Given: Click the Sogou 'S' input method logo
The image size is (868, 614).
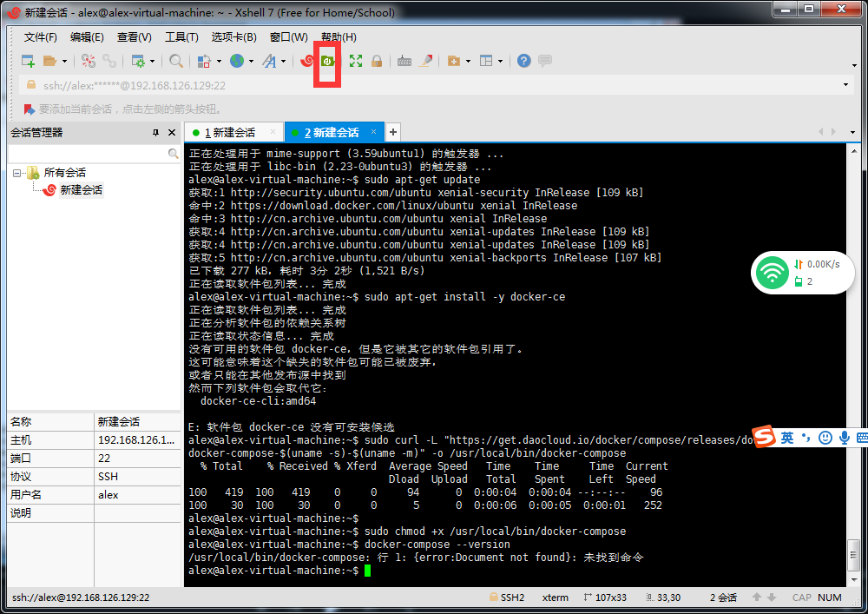Looking at the screenshot, I should [x=763, y=437].
